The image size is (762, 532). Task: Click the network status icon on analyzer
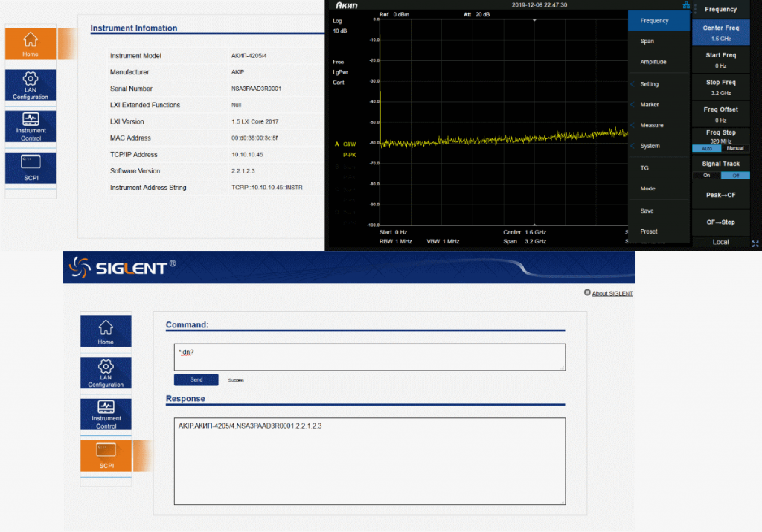pyautogui.click(x=686, y=5)
